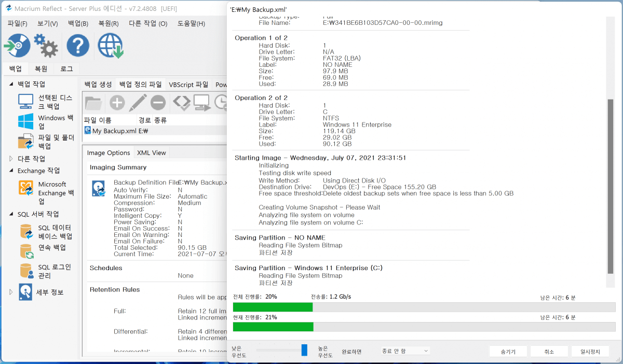Add a backup definition with plus icon

117,103
